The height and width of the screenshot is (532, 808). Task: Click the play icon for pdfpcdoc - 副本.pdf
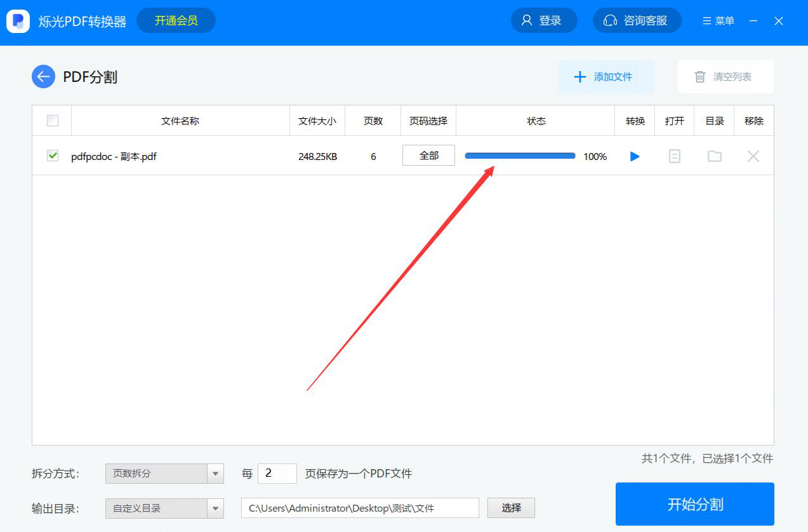(x=635, y=156)
